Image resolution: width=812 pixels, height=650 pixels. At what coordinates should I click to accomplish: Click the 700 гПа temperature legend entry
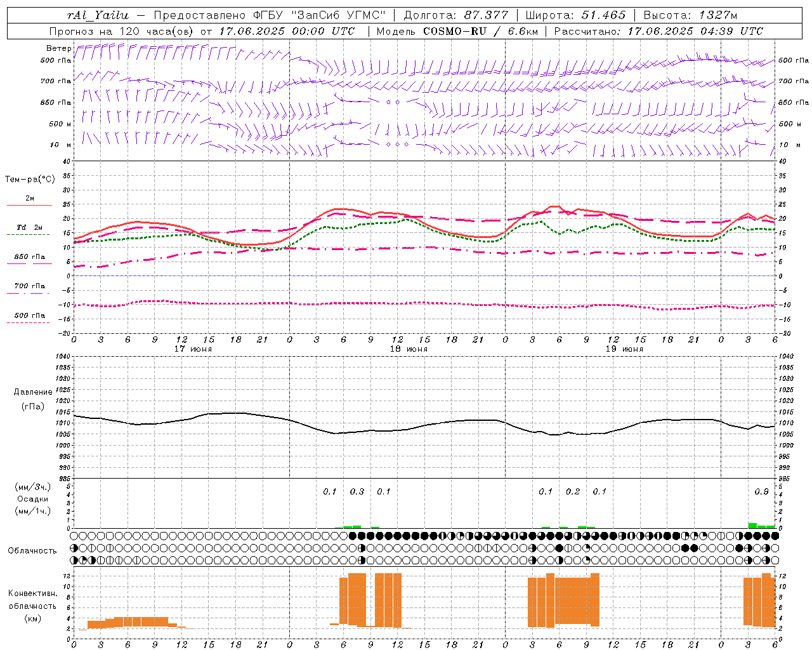pyautogui.click(x=29, y=286)
